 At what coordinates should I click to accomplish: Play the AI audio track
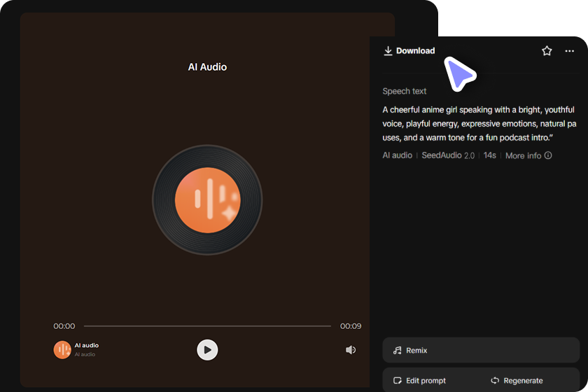[207, 349]
